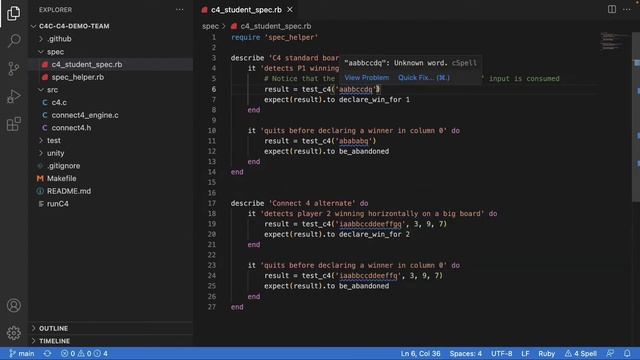Select c4_student_spec.rb in explorer
Viewport: 640px width, 360px height.
click(111, 64)
